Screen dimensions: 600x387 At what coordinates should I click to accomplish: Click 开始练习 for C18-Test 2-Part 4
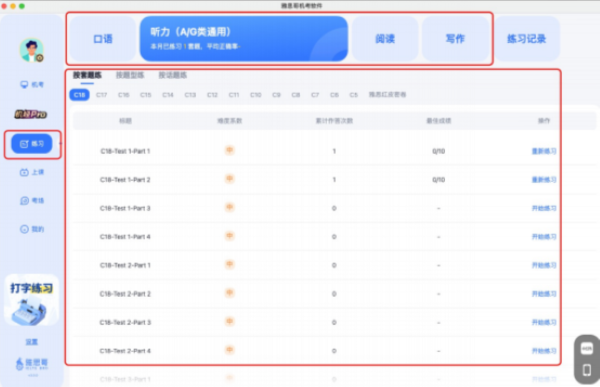pyautogui.click(x=544, y=351)
